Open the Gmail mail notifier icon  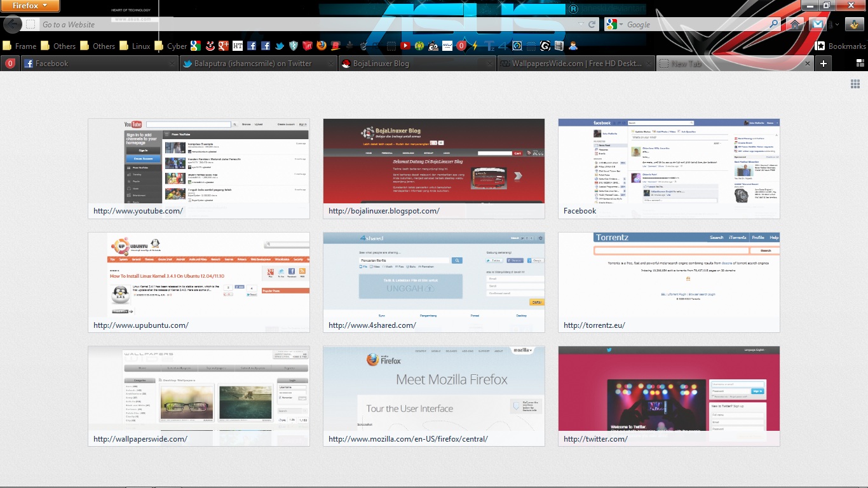pos(817,25)
